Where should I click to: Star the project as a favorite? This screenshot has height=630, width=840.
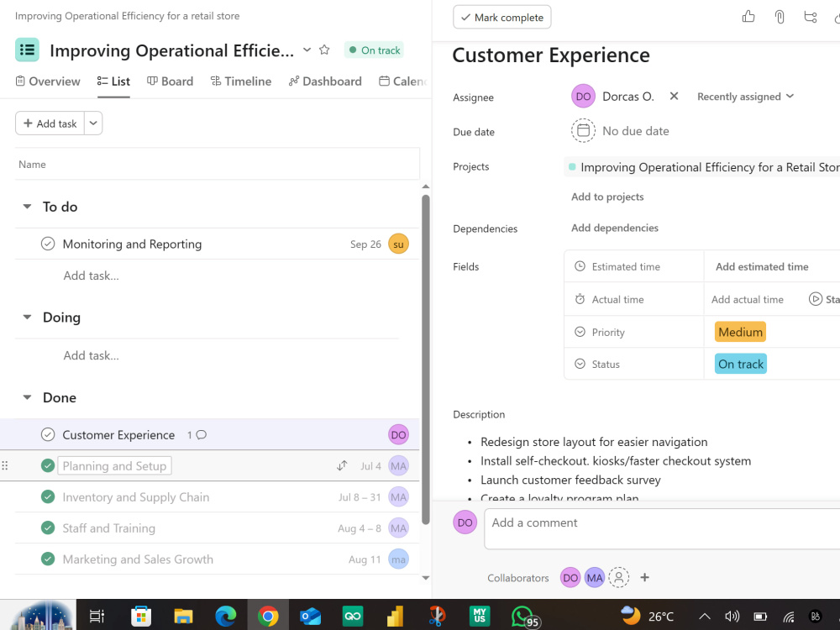tap(324, 50)
